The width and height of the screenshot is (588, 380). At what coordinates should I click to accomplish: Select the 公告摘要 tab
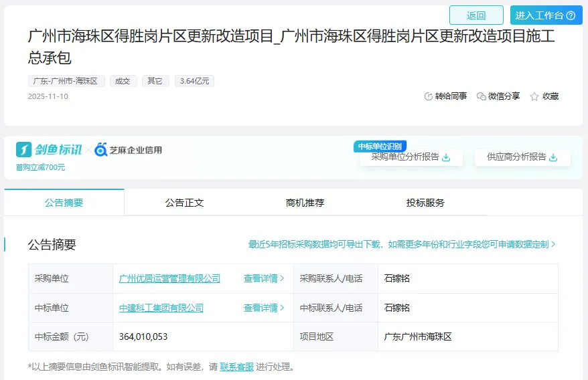pos(64,202)
